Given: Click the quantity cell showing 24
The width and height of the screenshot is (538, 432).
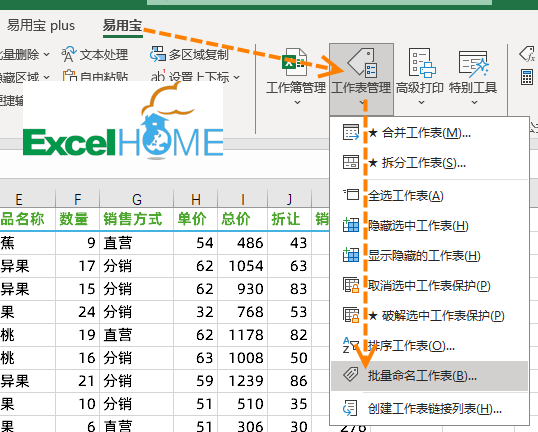Looking at the screenshot, I should point(78,312).
